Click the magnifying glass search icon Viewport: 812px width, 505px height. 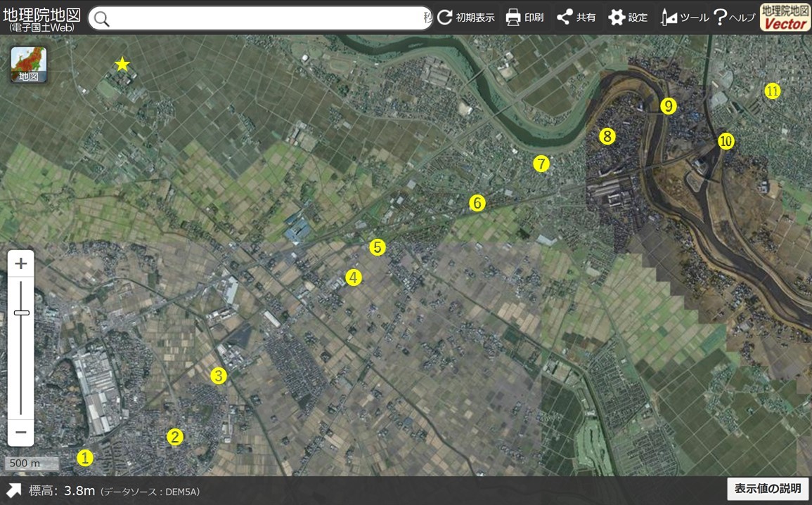click(102, 19)
